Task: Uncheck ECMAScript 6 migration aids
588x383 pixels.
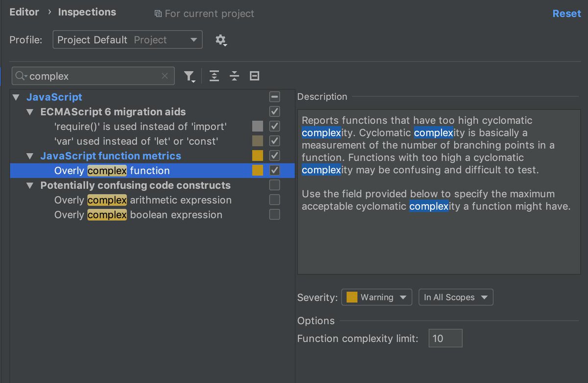Action: pos(275,112)
